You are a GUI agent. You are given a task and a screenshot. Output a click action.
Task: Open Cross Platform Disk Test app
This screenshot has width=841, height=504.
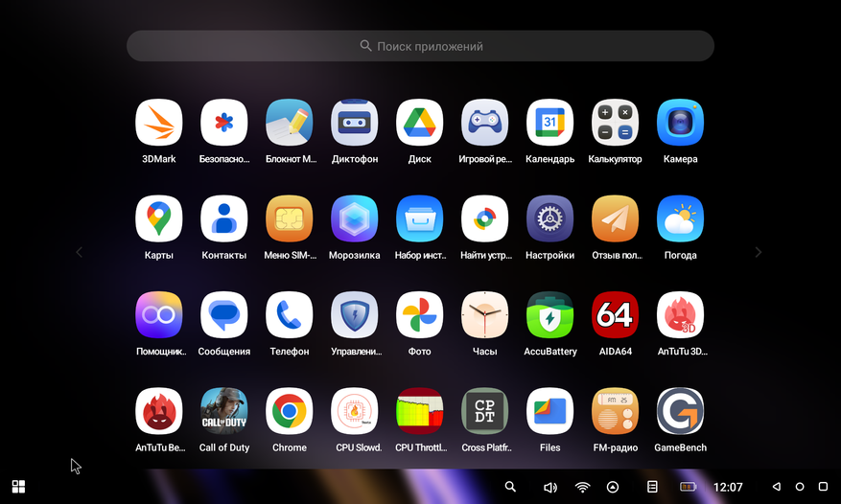coord(485,411)
